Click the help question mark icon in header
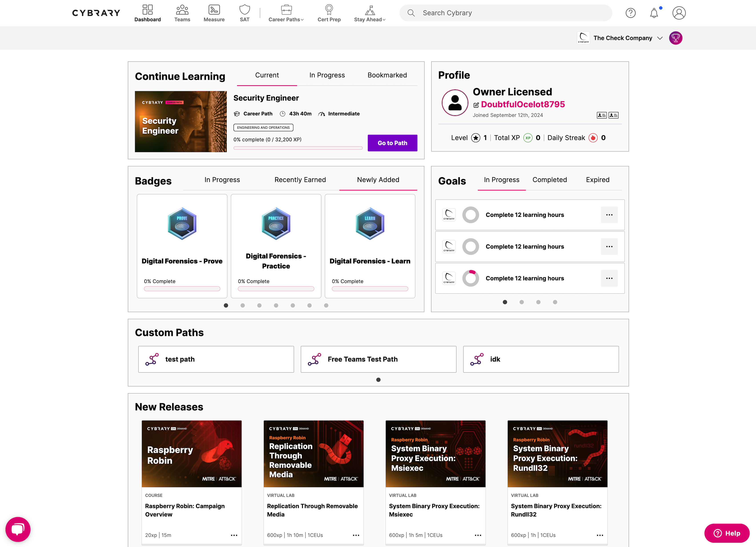The height and width of the screenshot is (547, 756). click(630, 13)
